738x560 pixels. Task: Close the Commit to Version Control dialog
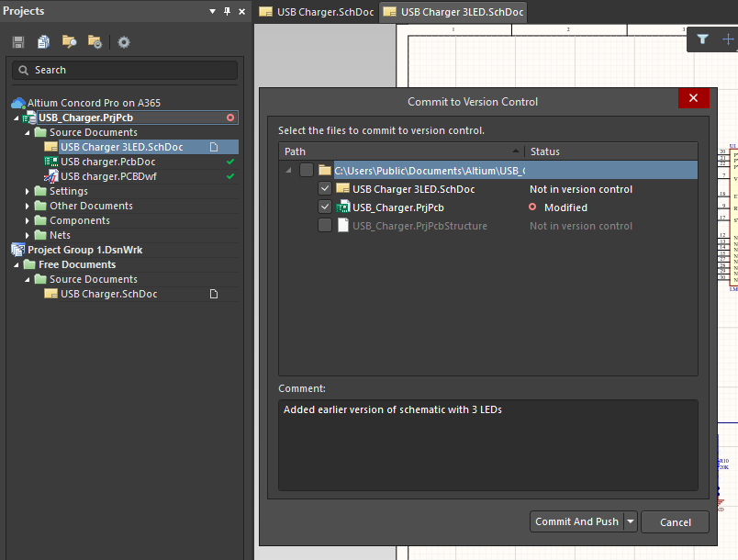[693, 98]
